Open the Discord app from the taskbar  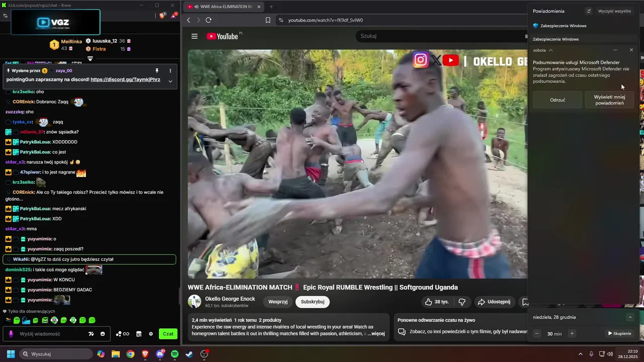[160, 354]
